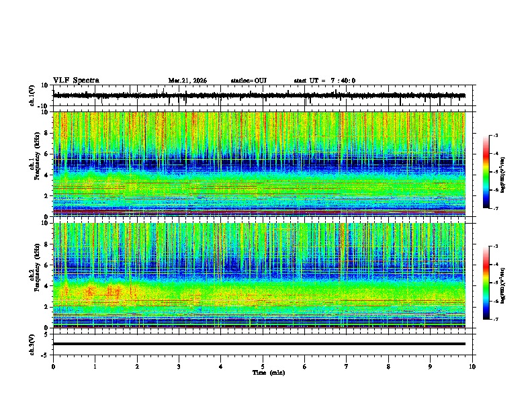532x411 pixels.
Task: Click the ch.2 colorbar log(PSD) units label
Action: 503,285
